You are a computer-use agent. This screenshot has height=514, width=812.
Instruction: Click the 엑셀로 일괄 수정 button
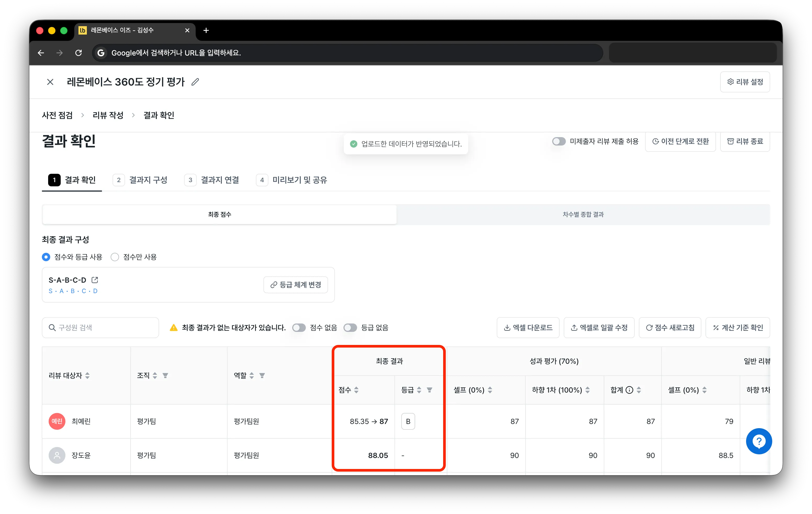coord(599,327)
